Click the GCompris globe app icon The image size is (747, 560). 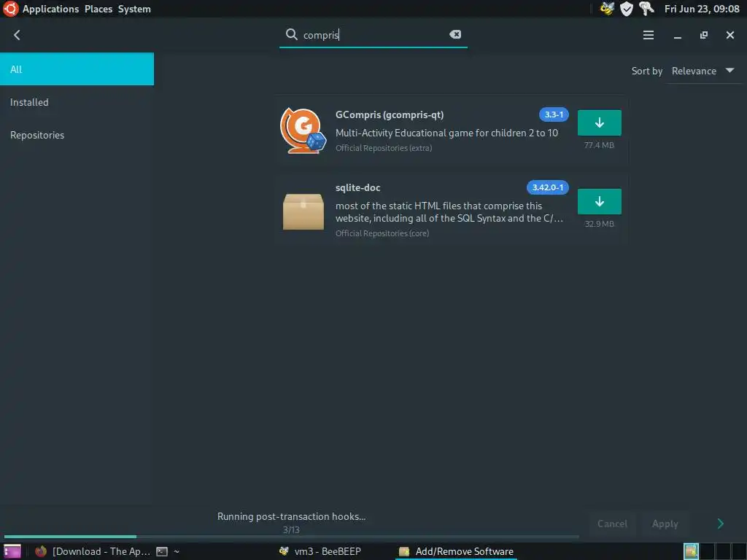point(303,131)
